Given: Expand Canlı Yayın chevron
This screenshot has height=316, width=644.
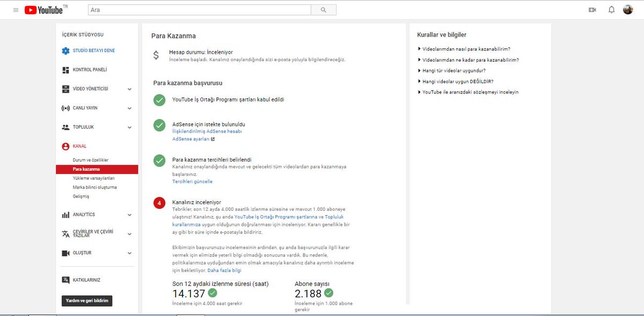Looking at the screenshot, I should click(x=129, y=108).
